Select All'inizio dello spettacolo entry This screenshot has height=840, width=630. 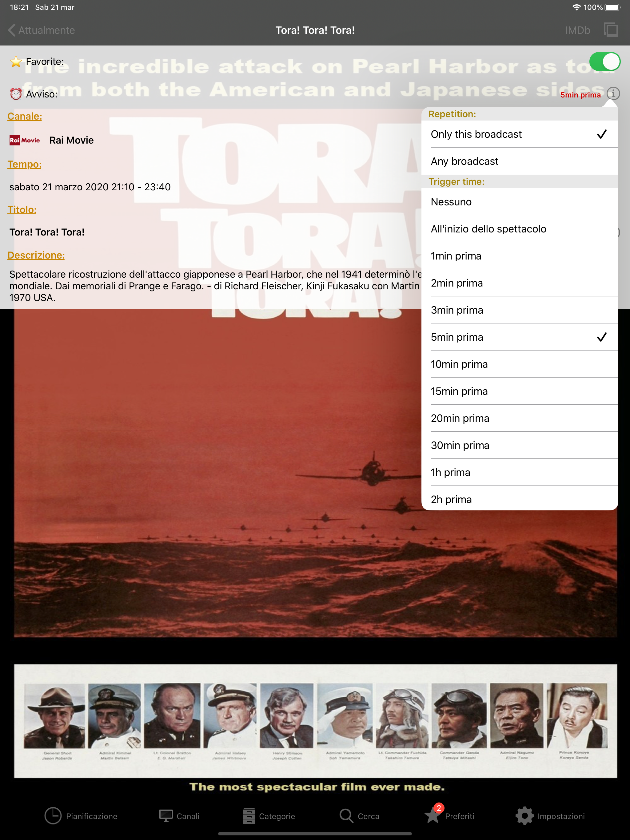point(519,229)
